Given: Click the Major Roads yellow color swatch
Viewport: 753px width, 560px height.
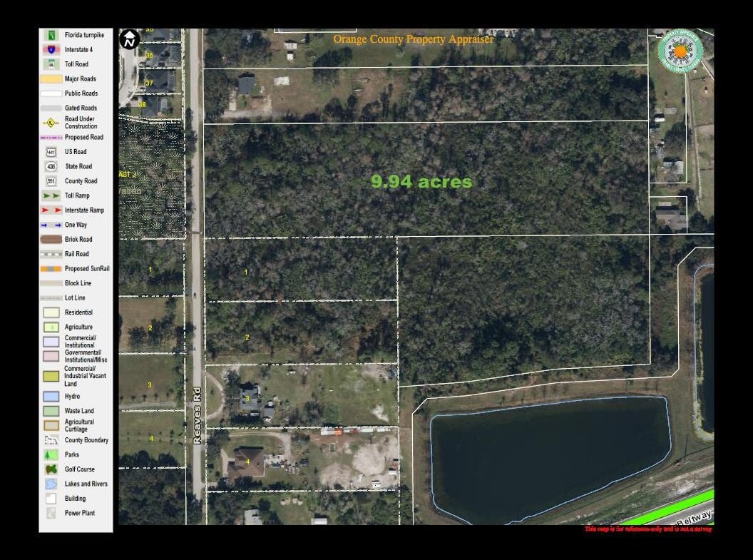Looking at the screenshot, I should (x=51, y=78).
